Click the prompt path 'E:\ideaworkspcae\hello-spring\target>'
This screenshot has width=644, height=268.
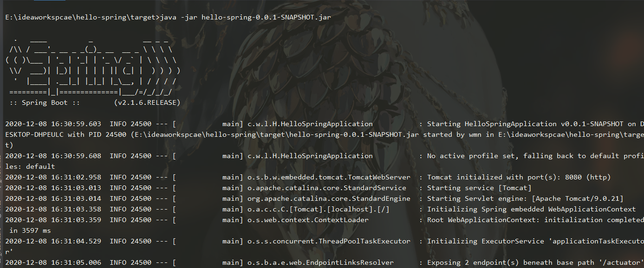[82, 17]
